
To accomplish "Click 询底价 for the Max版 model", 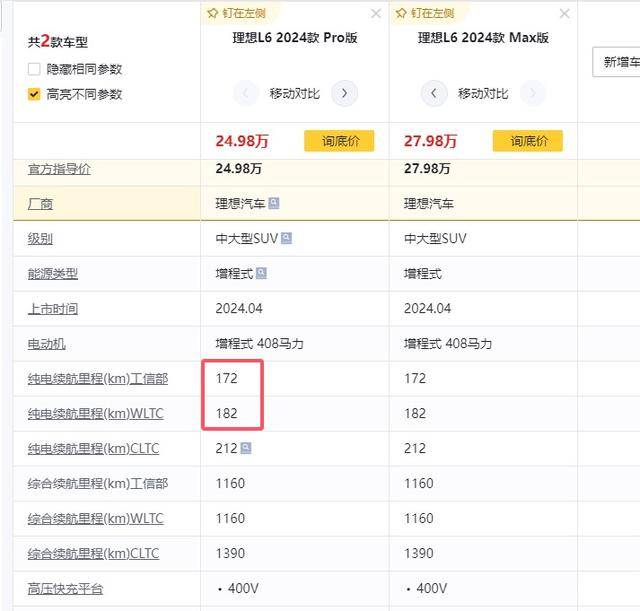I will coord(528,141).
